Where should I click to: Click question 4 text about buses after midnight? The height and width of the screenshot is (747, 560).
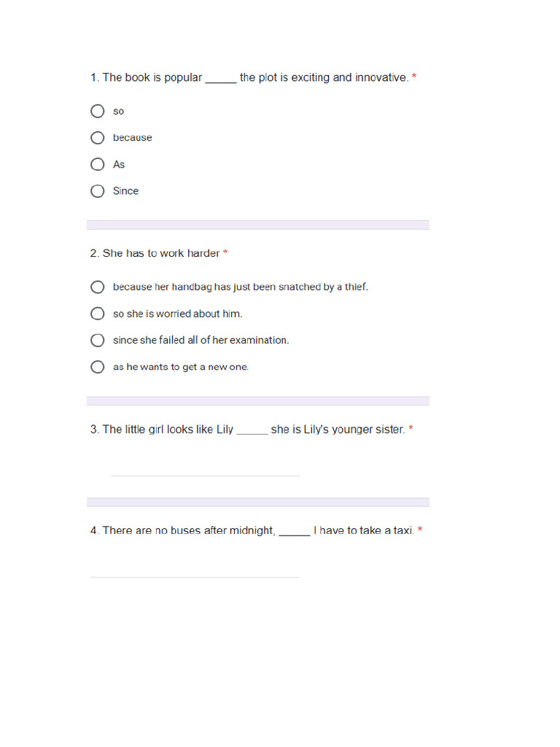(252, 530)
